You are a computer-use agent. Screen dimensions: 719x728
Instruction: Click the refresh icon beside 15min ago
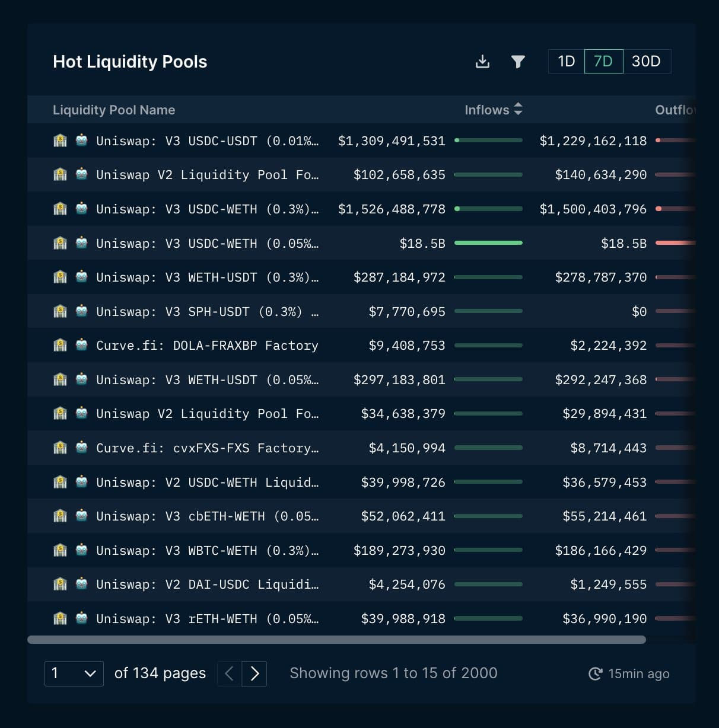[594, 673]
